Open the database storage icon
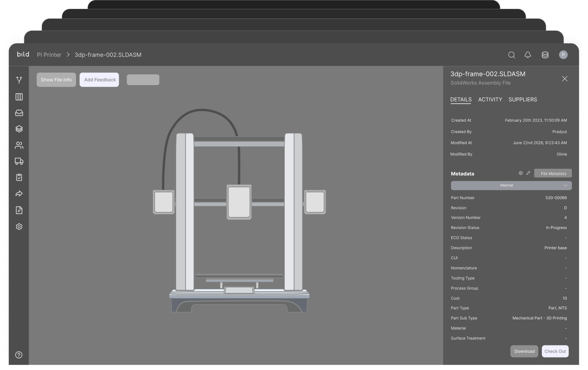This screenshot has height=370, width=588. (545, 55)
